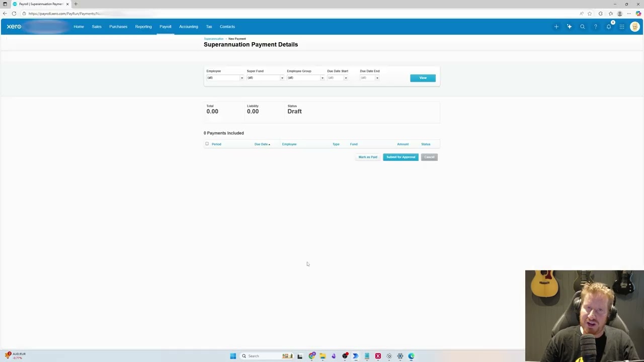This screenshot has width=644, height=362.
Task: Open the Xero create new plus icon
Action: [556, 27]
